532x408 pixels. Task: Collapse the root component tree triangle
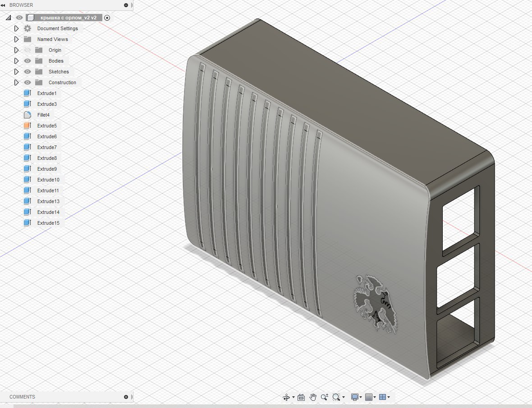click(x=9, y=18)
